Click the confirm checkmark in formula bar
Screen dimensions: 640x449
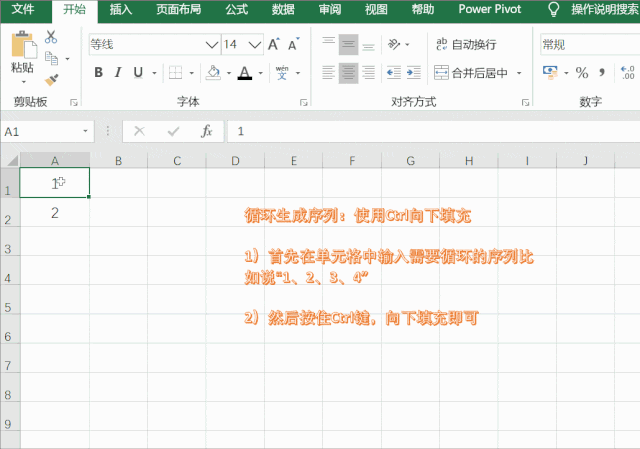click(173, 131)
